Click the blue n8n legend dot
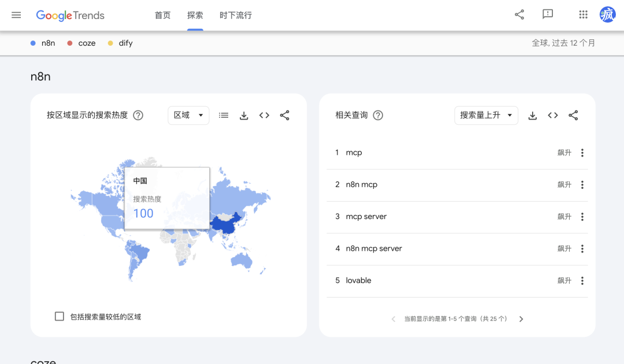624x364 pixels. click(x=33, y=43)
